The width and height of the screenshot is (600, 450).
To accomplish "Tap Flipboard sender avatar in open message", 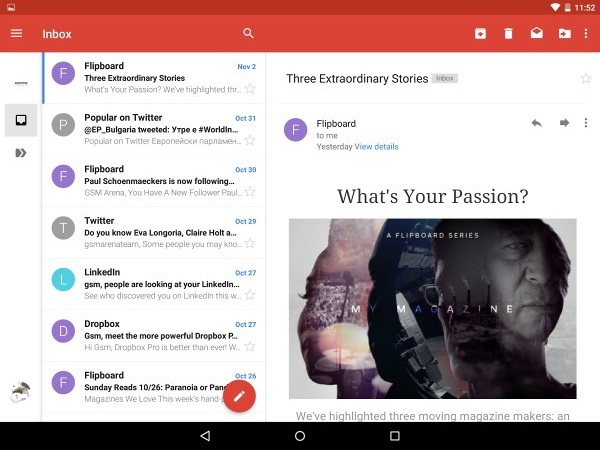I will tap(295, 130).
